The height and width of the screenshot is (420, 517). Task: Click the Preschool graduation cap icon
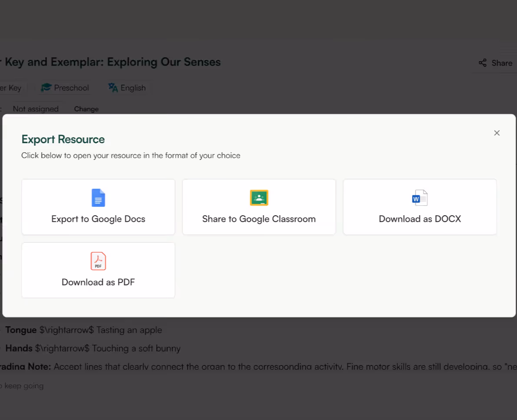(x=46, y=88)
